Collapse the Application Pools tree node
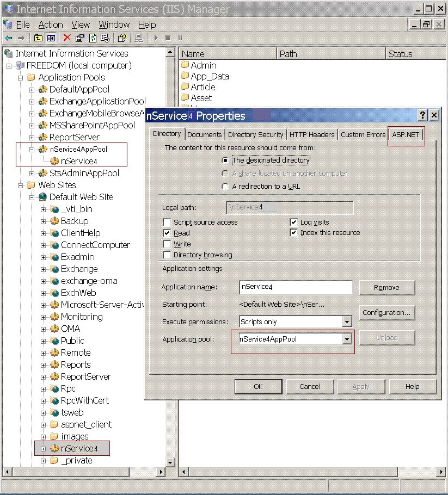The width and height of the screenshot is (448, 495). (x=20, y=78)
